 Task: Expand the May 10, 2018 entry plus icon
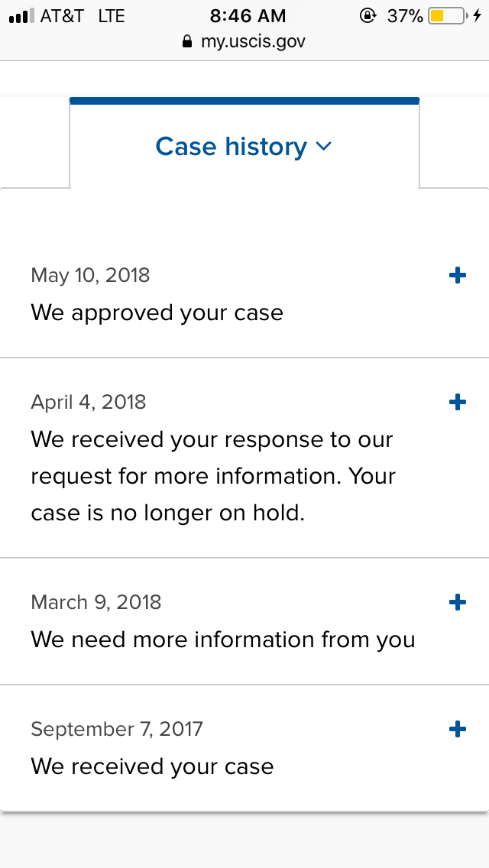[457, 275]
